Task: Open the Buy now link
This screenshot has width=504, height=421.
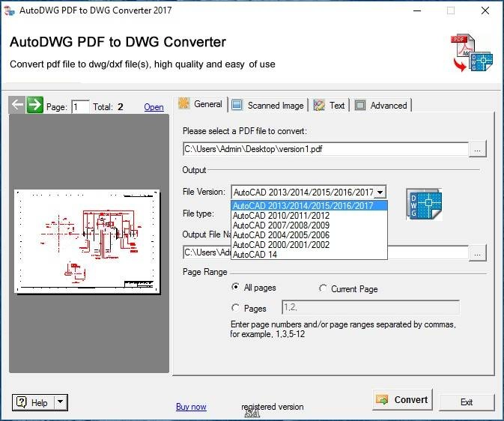Action: [191, 407]
